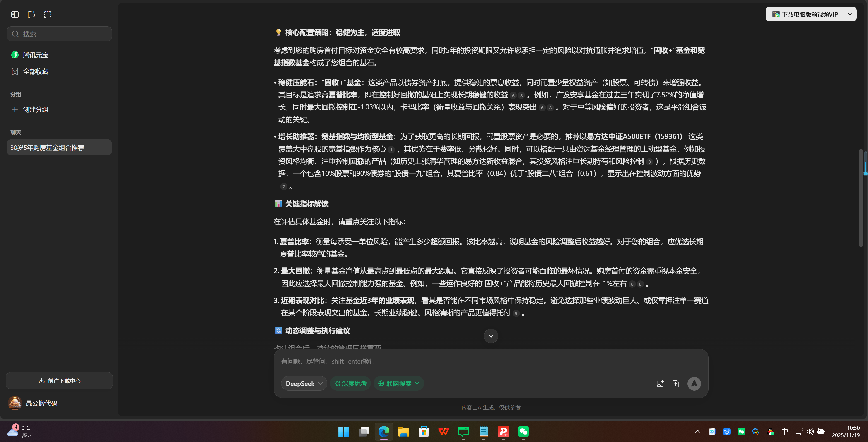Open WeChat from the taskbar
Viewport: 868px width, 442px height.
point(523,432)
